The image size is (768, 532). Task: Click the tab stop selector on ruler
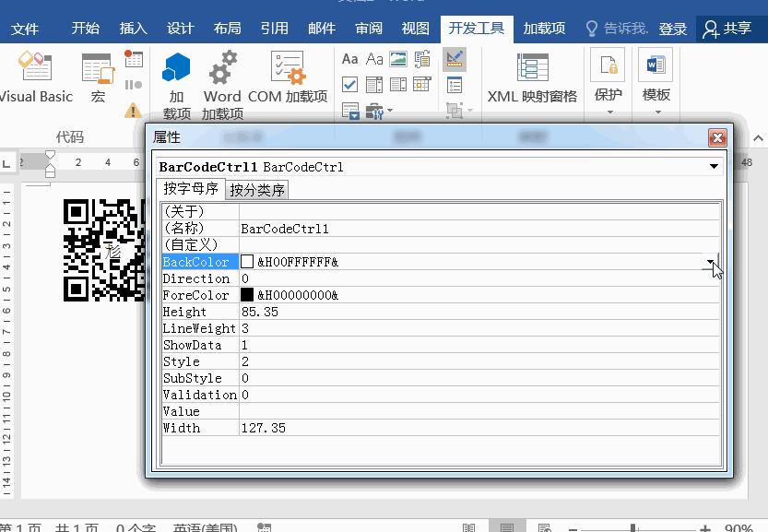(x=6, y=163)
